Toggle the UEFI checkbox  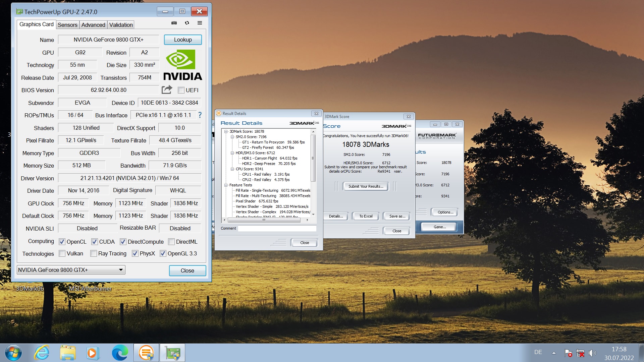pos(181,90)
